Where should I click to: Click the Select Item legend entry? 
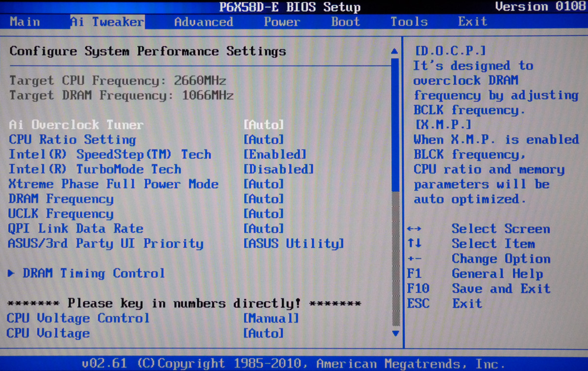tap(471, 244)
